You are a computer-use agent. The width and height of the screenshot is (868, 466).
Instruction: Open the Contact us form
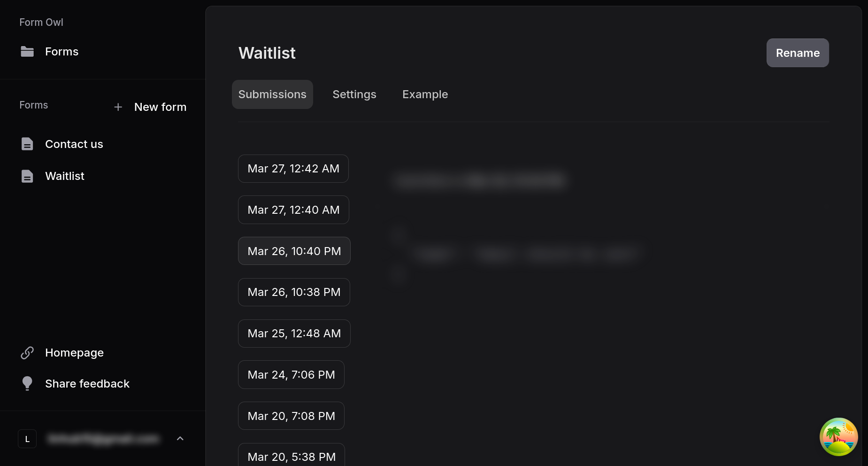pyautogui.click(x=74, y=144)
